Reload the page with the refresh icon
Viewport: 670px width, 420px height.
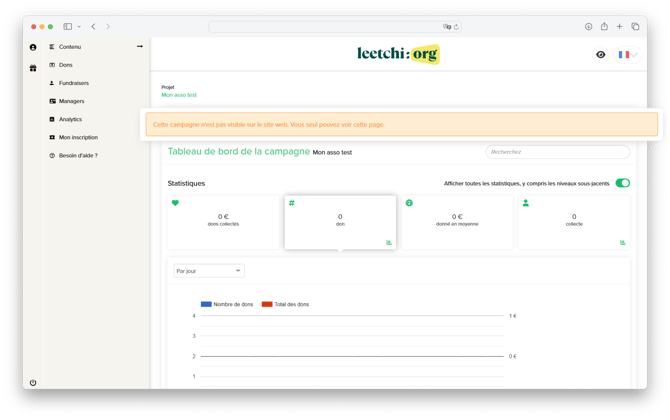click(x=455, y=26)
